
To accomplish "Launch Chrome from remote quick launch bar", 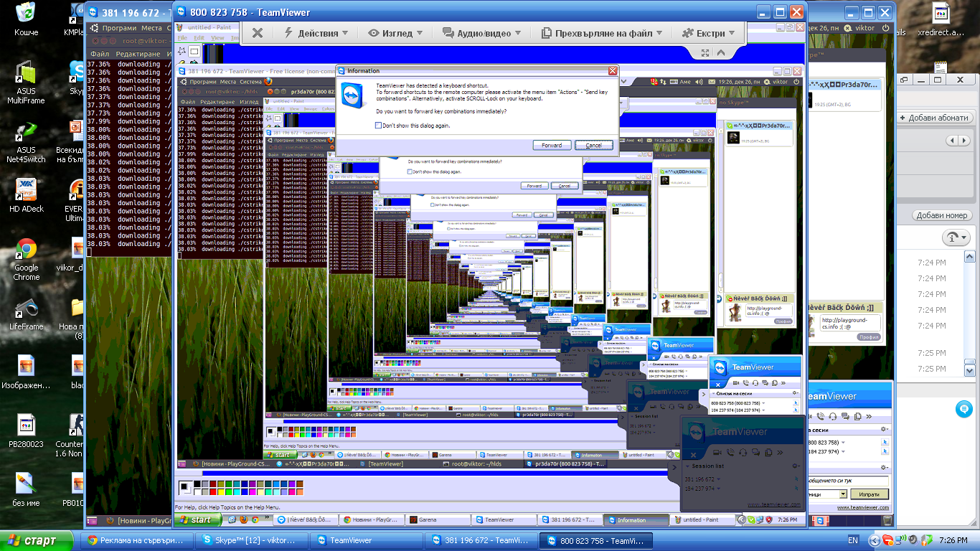I will pos(255,520).
